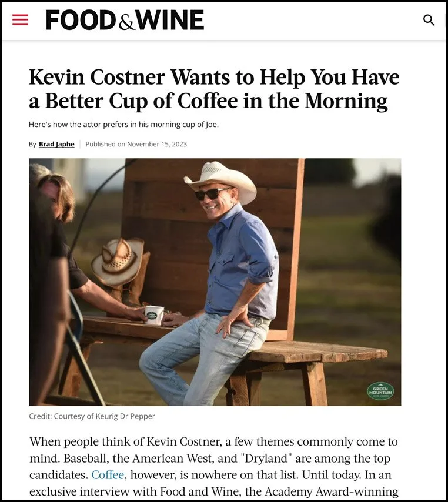Click the Kevin Costner hero photo
This screenshot has height=502, width=448.
[x=215, y=282]
